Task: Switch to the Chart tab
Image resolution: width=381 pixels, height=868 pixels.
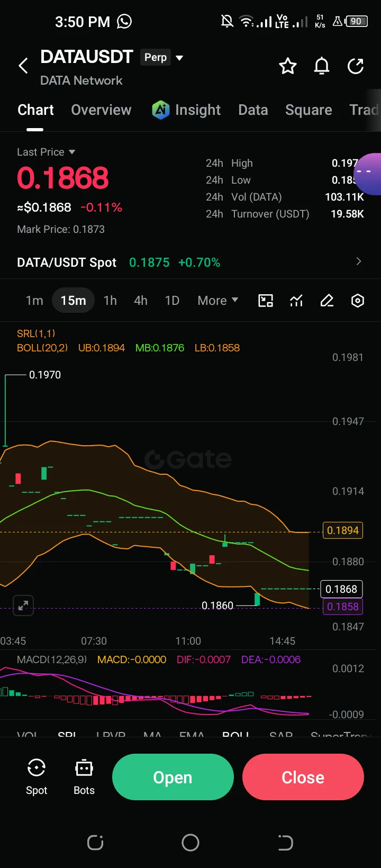Action: (x=35, y=110)
